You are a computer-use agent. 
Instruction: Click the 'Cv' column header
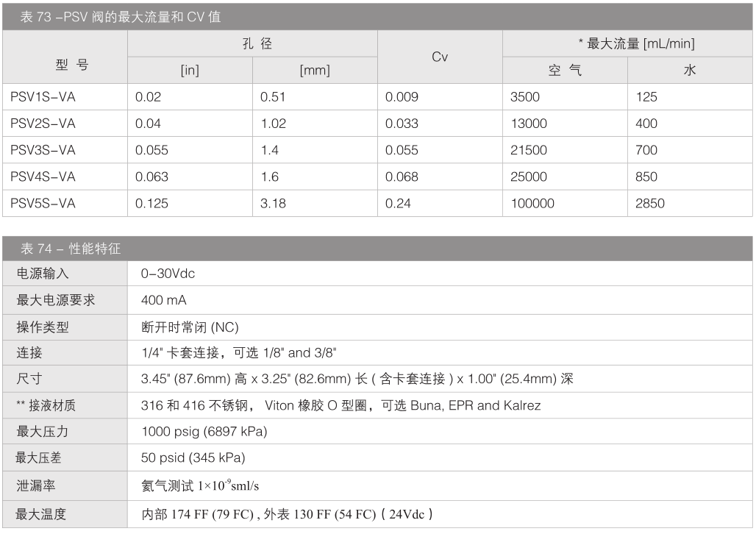[x=440, y=57]
